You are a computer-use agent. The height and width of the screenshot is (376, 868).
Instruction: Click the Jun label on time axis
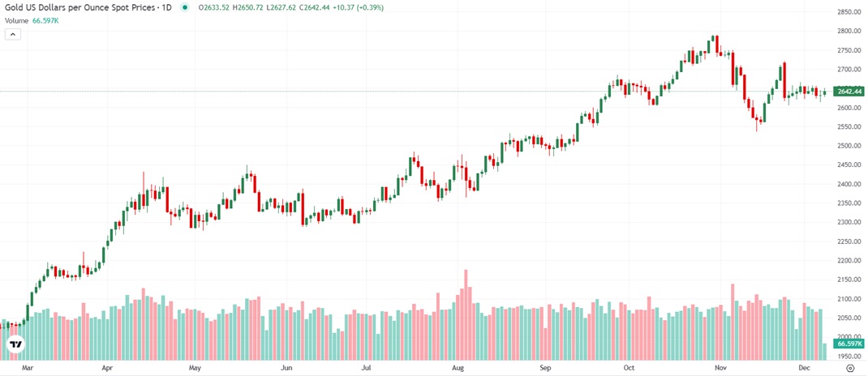point(286,367)
